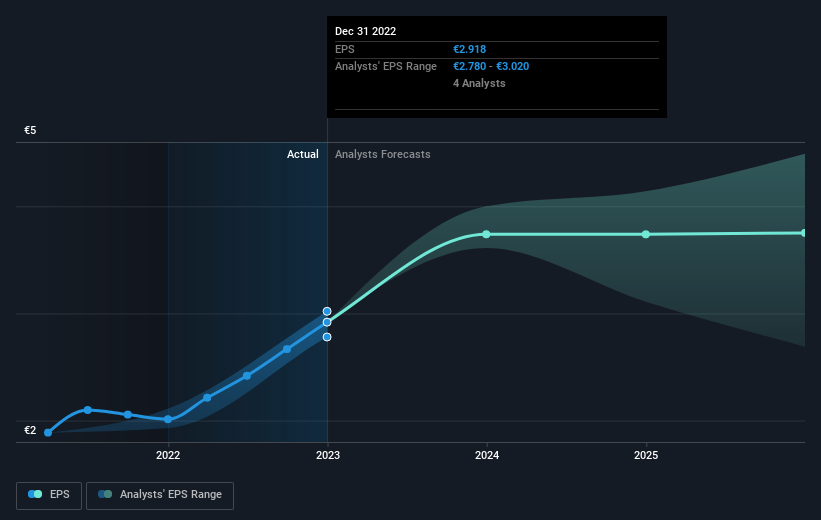Click the '4 Analysts' text in tooltip
This screenshot has height=520, width=821.
479,83
